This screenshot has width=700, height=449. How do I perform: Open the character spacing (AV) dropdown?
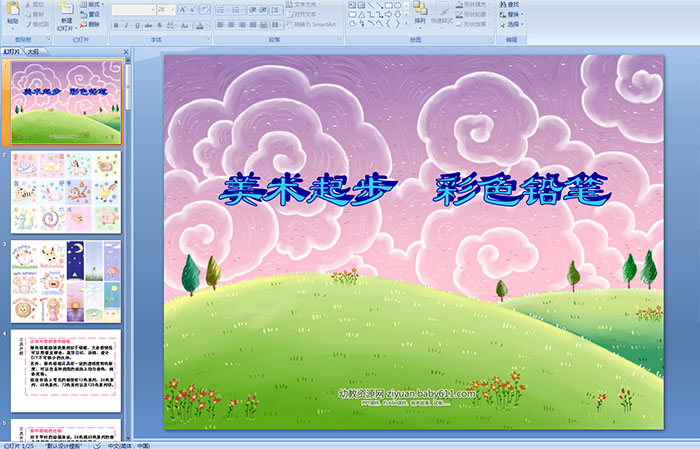pos(172,25)
